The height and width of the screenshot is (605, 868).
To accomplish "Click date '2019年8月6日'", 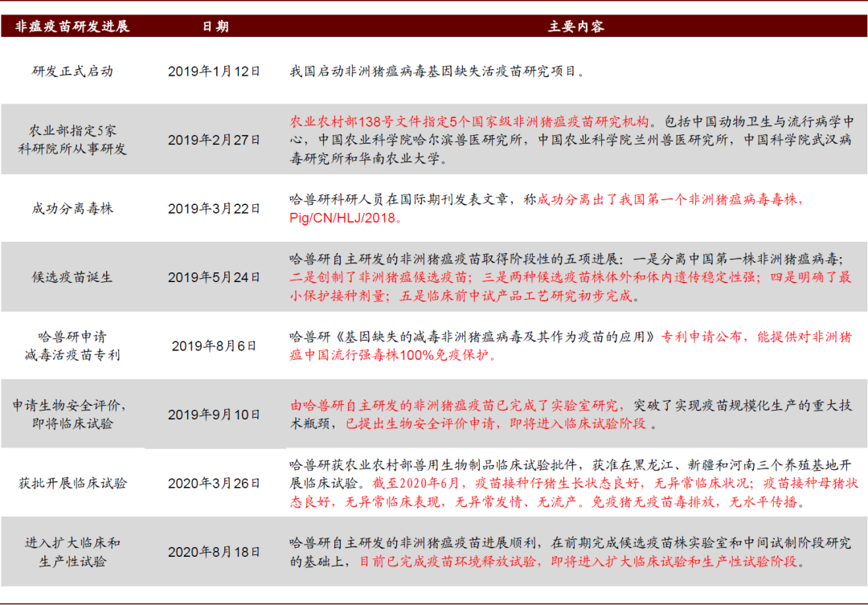I will click(x=214, y=346).
